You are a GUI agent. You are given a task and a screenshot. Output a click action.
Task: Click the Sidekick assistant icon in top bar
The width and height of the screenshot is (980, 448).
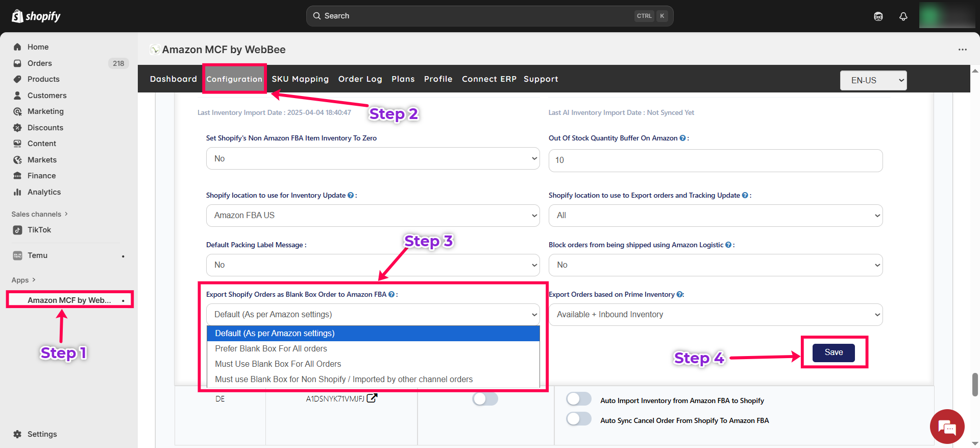click(878, 16)
